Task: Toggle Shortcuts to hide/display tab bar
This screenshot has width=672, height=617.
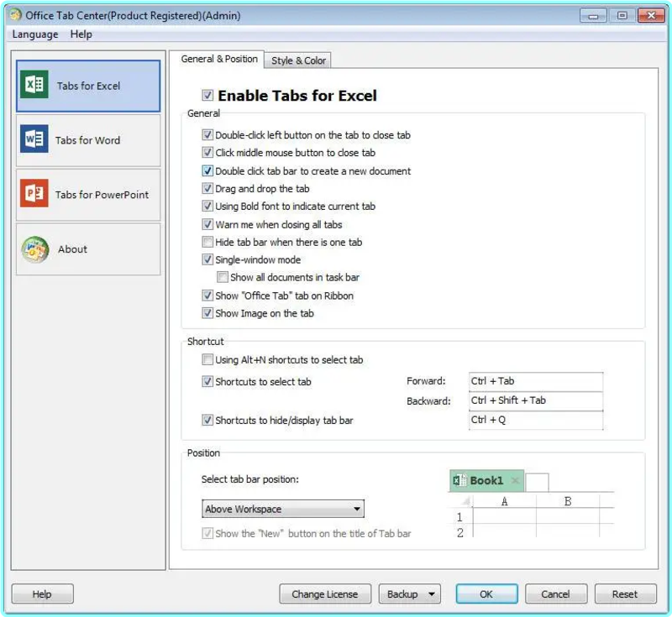Action: (207, 420)
